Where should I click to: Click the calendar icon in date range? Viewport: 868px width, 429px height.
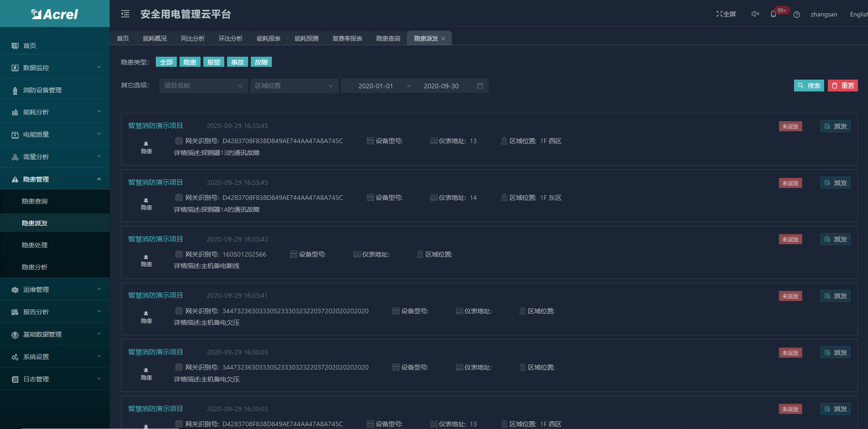click(x=480, y=86)
